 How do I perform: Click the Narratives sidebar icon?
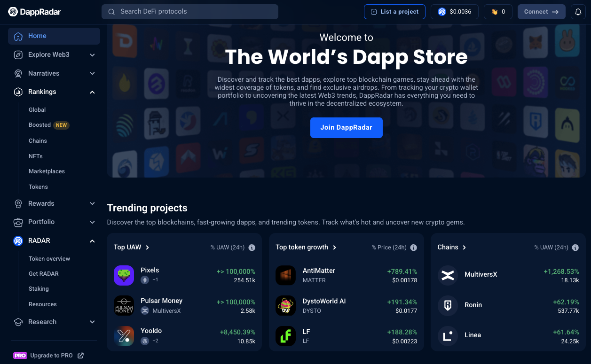pyautogui.click(x=18, y=74)
